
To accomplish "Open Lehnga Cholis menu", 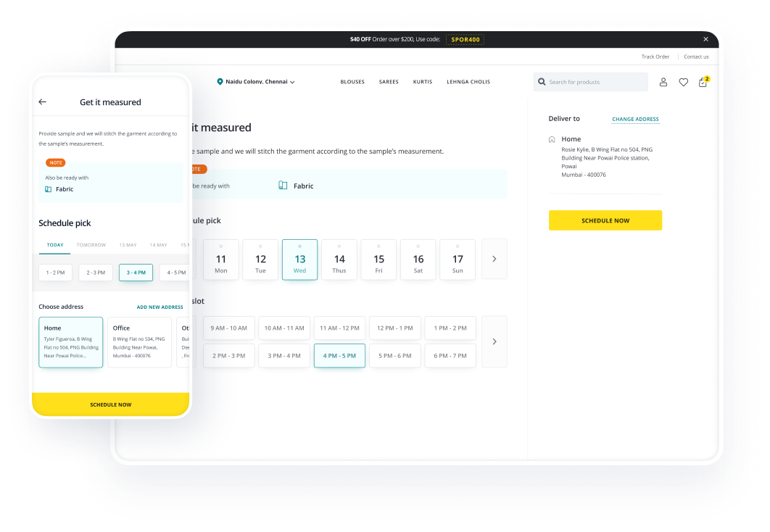I will 468,82.
